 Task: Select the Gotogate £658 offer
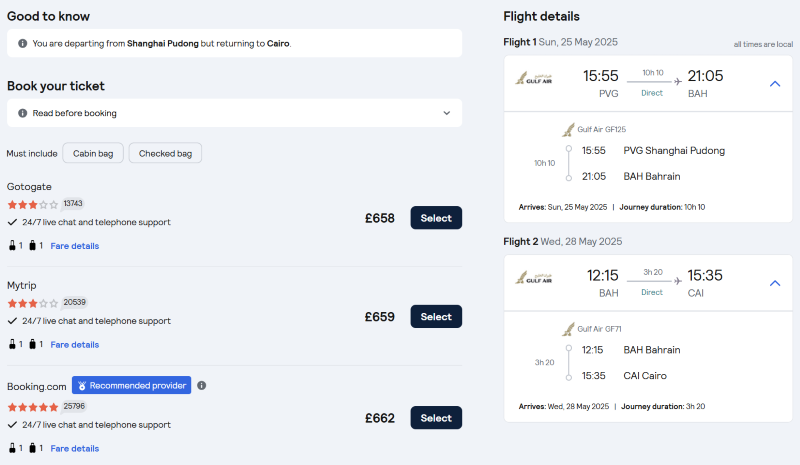(x=436, y=218)
